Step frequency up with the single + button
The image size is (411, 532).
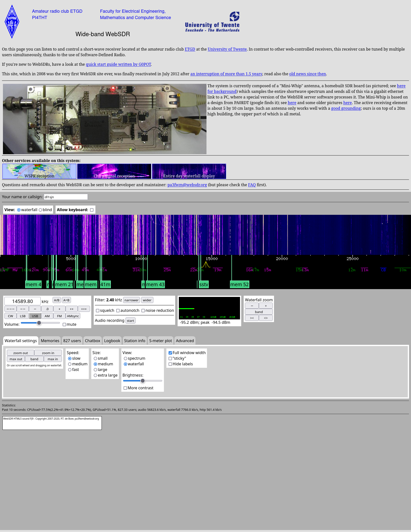tap(59, 309)
